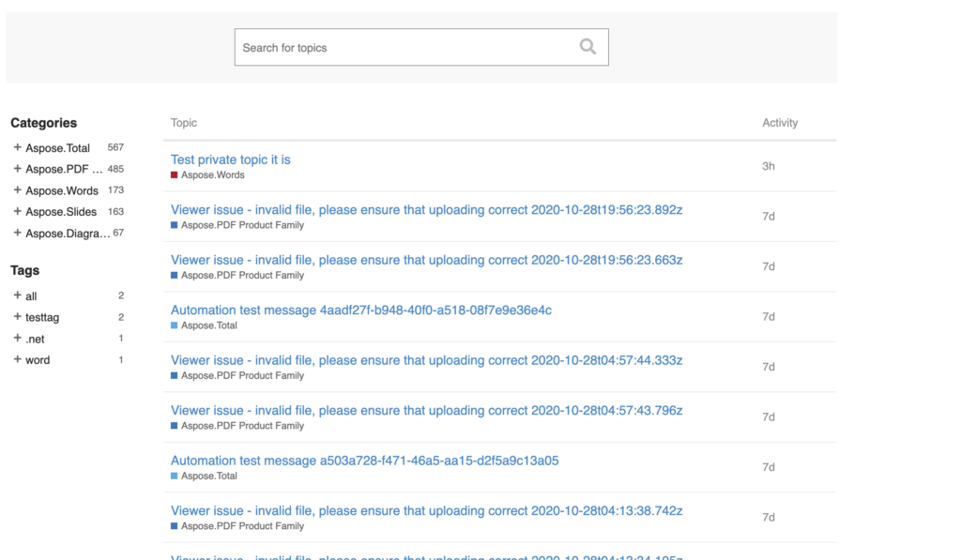Click the Categories sidebar heading

(43, 123)
